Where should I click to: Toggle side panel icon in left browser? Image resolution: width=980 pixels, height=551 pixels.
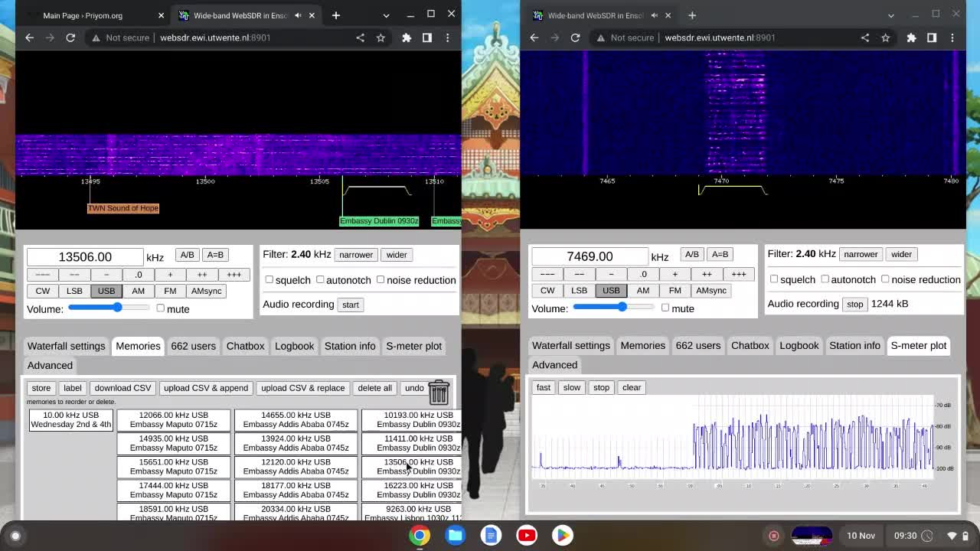coord(427,37)
